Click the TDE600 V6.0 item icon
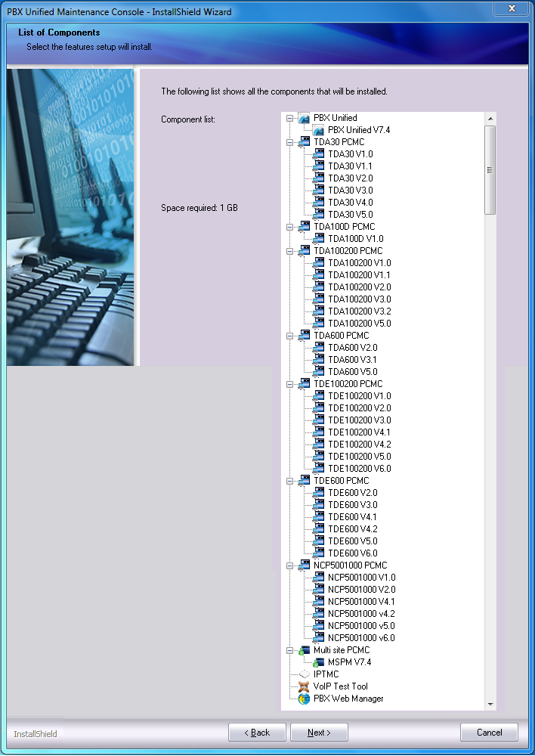This screenshot has width=535, height=756. click(318, 553)
